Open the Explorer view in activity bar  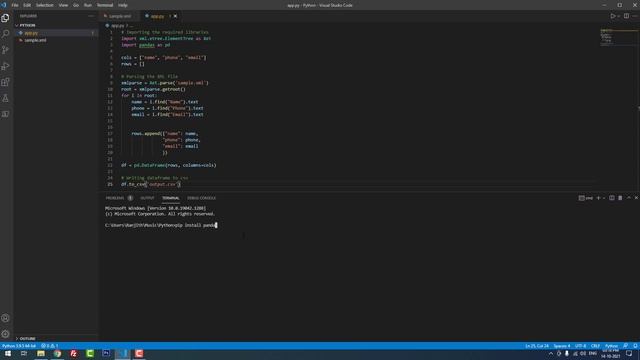pos(5,18)
